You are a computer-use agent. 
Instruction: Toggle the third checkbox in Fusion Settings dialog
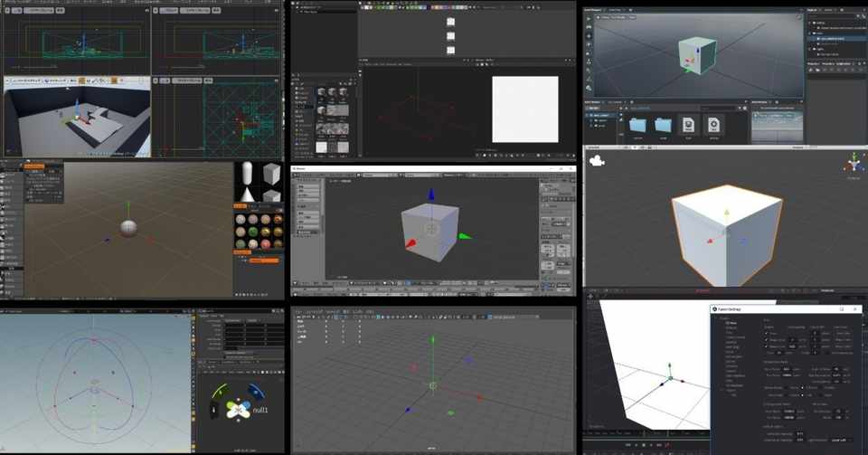pos(767,346)
